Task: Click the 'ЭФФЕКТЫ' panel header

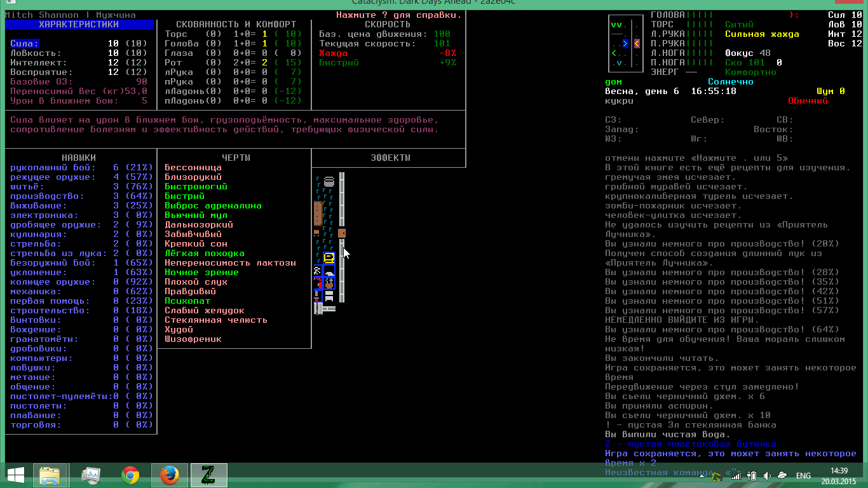Action: [390, 158]
